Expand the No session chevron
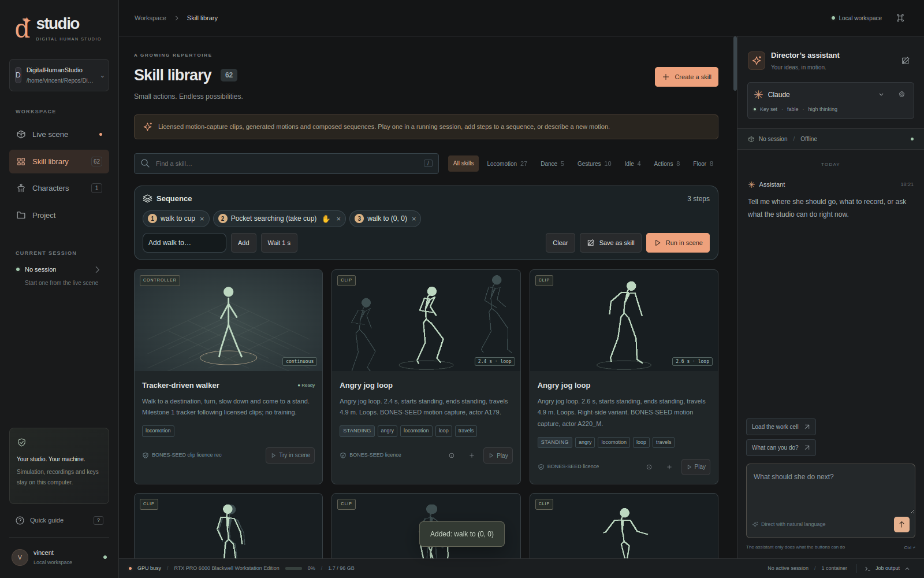924x578 pixels. point(98,270)
